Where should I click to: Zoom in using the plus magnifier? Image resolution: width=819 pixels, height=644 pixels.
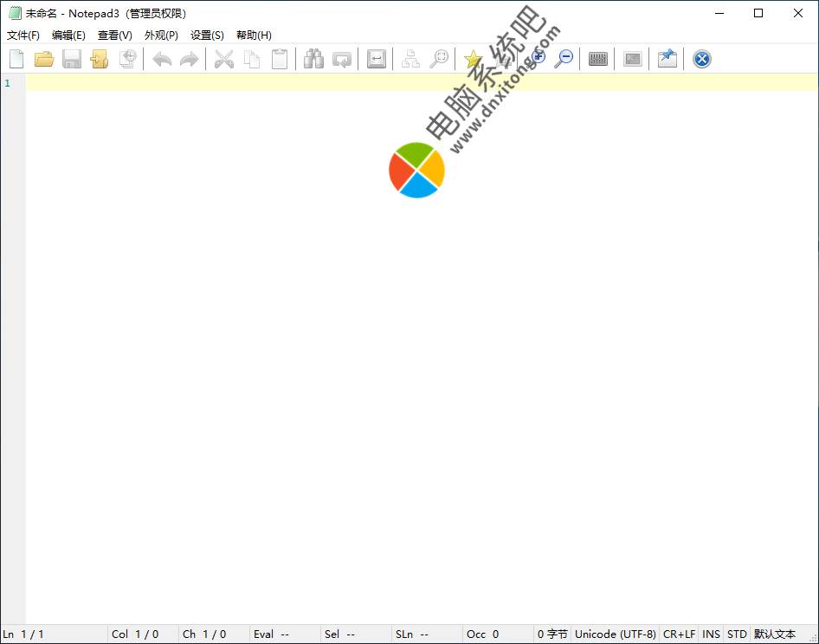[538, 59]
